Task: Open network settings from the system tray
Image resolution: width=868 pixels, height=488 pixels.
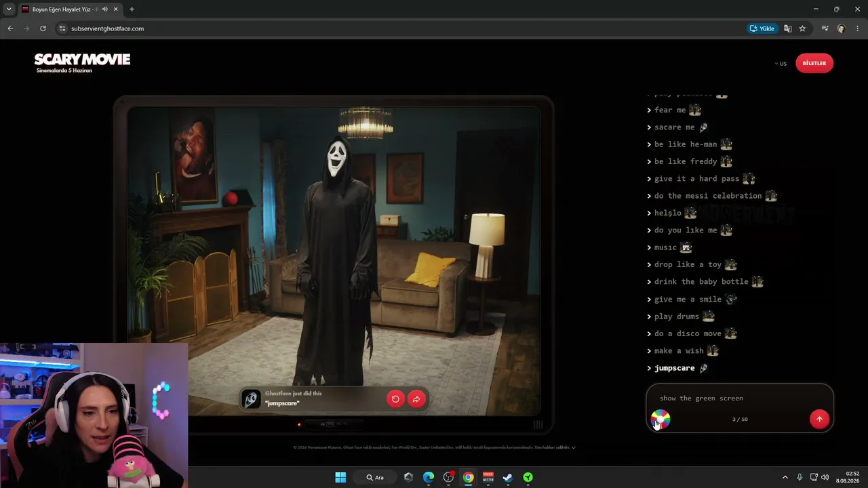Action: point(814,477)
